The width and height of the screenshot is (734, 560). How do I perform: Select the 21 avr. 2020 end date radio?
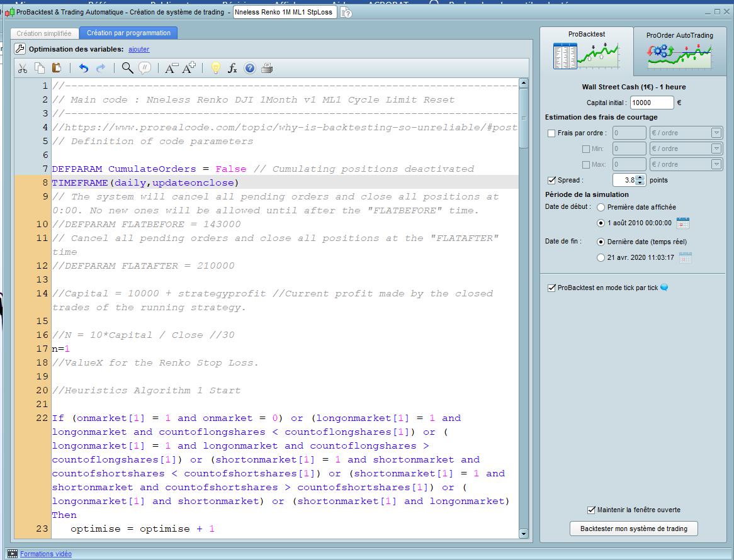(601, 257)
